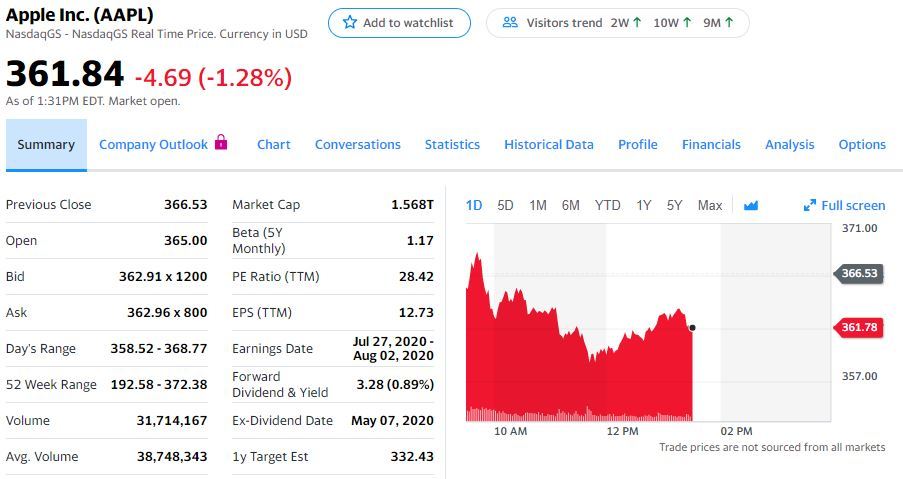This screenshot has height=479, width=903.
Task: Click the 366.53 previous close price marker
Action: point(858,273)
